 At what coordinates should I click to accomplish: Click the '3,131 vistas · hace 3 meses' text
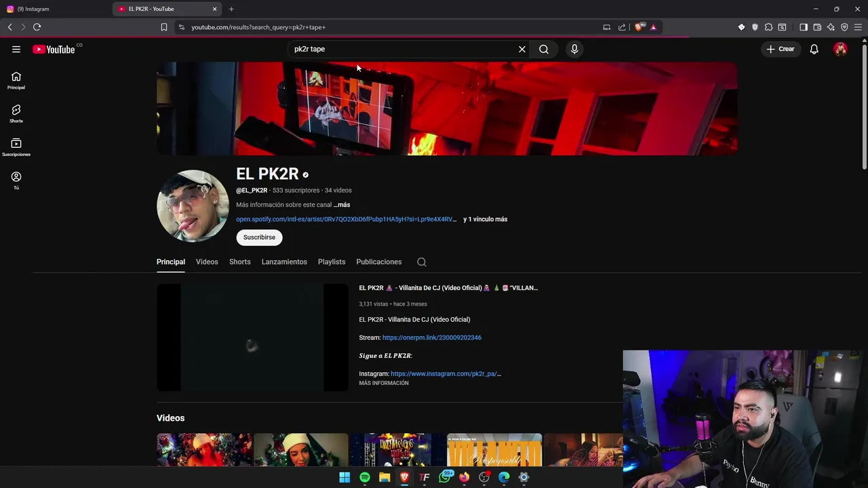coord(393,304)
